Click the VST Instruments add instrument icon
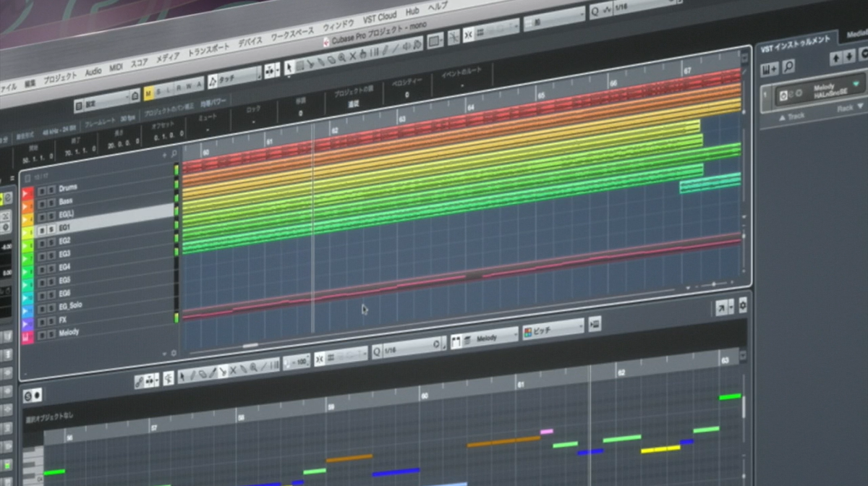 770,68
